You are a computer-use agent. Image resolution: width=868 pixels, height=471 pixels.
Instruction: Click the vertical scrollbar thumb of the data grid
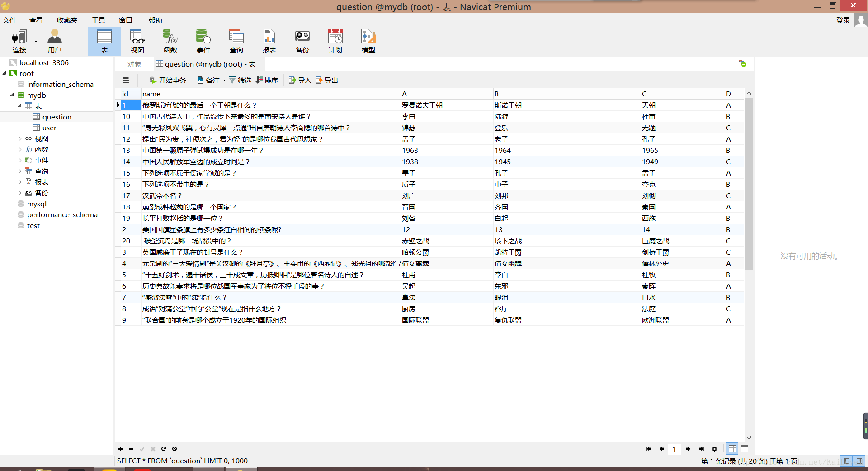[x=749, y=184]
